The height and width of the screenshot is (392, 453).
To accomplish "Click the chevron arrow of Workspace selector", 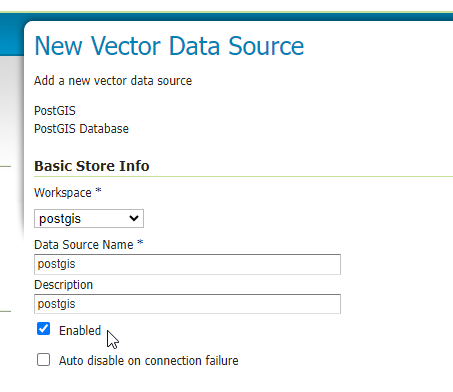I will point(134,219).
